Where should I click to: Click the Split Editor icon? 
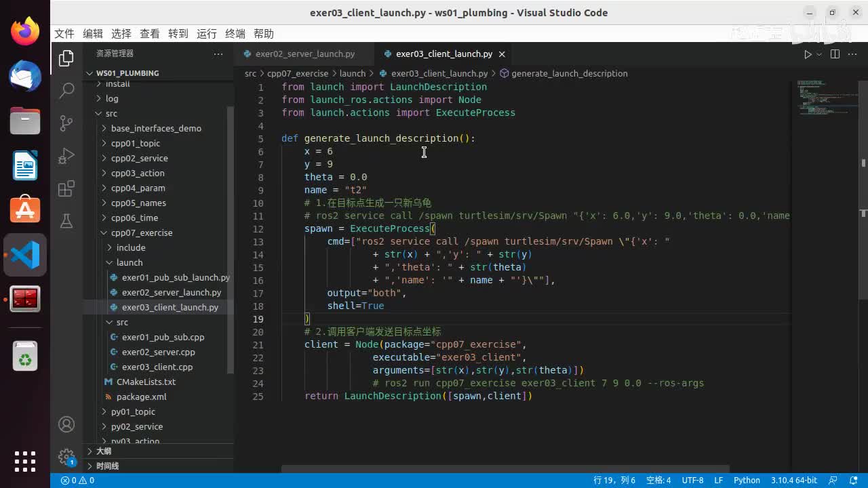tap(835, 54)
